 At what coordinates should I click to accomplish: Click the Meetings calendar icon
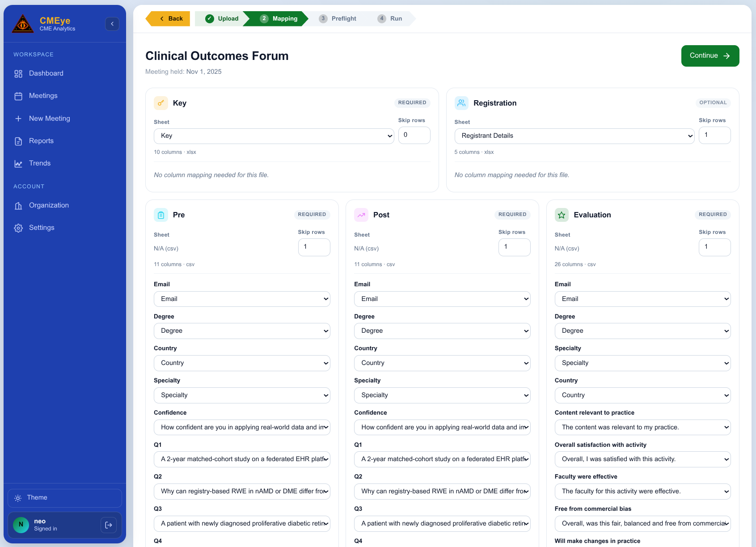click(18, 96)
